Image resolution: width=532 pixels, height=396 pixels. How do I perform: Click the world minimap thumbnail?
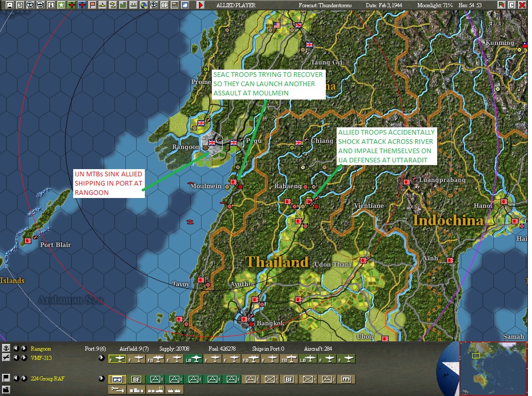(493, 368)
